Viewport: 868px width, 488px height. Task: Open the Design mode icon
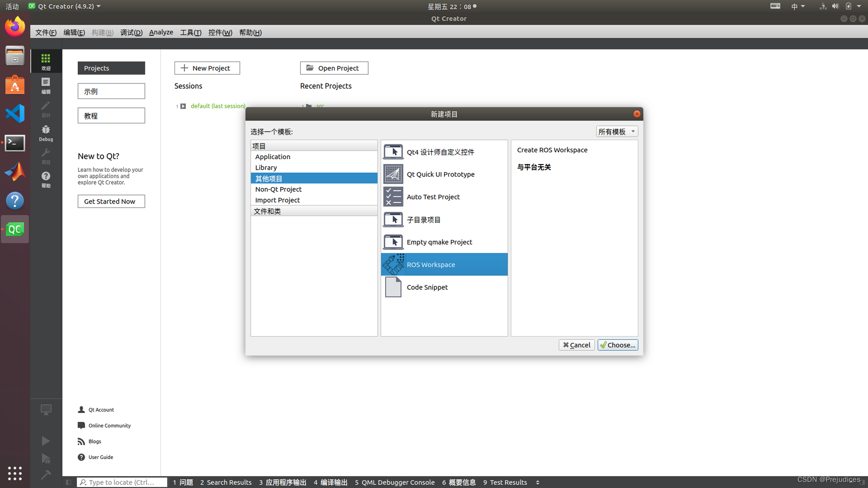tap(46, 109)
